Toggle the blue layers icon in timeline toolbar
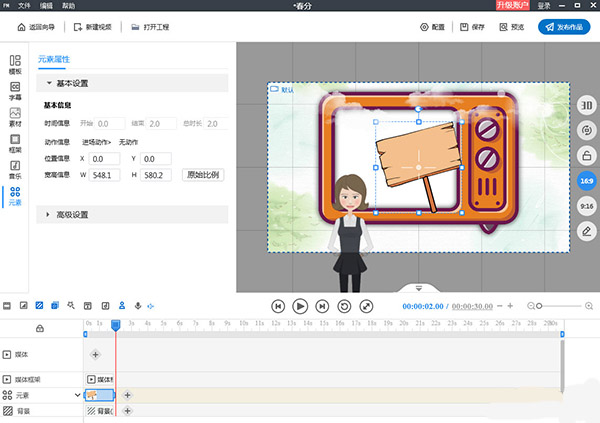Viewport: 600px width, 423px height. point(55,305)
